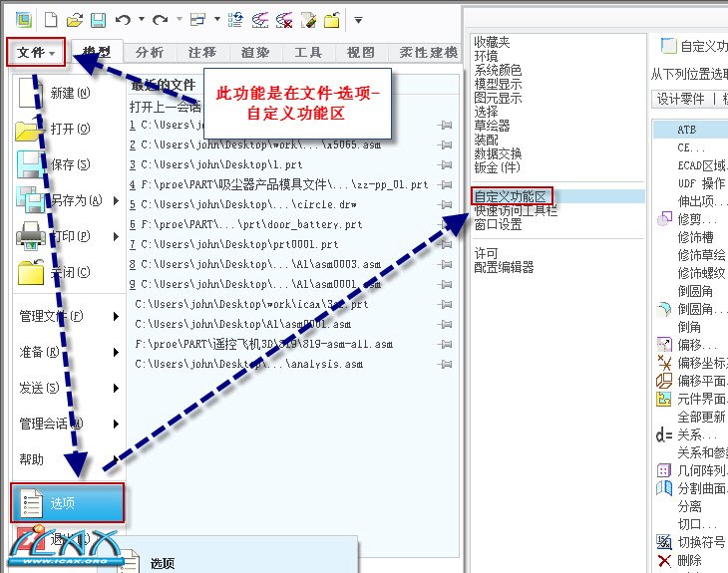Click the Regenerate model icon
Screen dimensions: 728x573
236,20
